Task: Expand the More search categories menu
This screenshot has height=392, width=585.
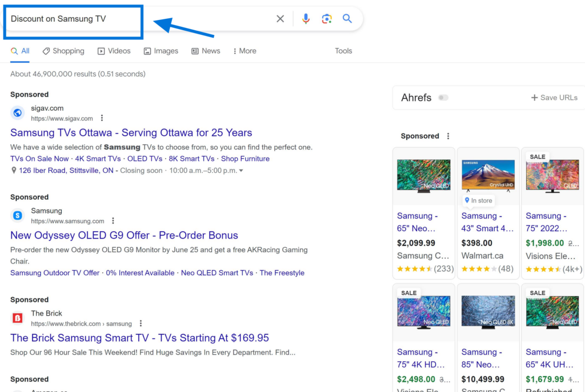Action: (x=245, y=51)
